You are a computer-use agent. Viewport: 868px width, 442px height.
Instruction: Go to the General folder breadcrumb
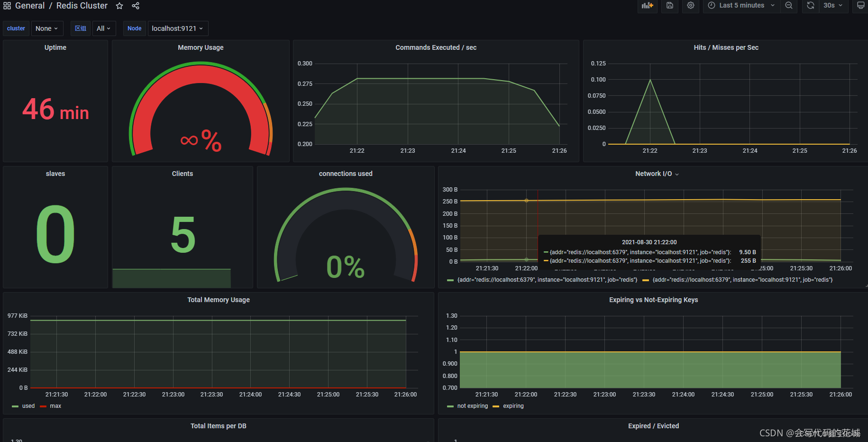click(x=30, y=6)
